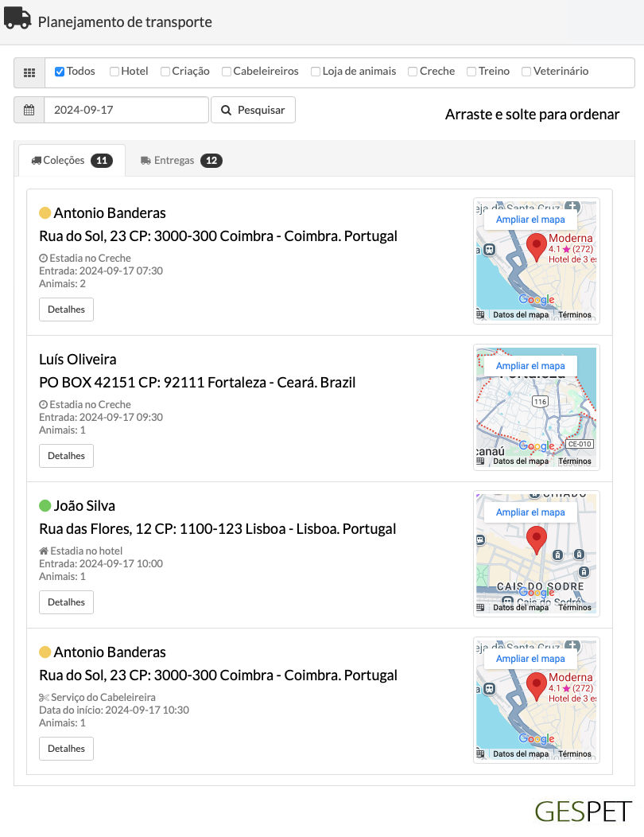Viewport: 644px width, 837px height.
Task: Enable the Hotel filter checkbox
Action: pos(114,72)
